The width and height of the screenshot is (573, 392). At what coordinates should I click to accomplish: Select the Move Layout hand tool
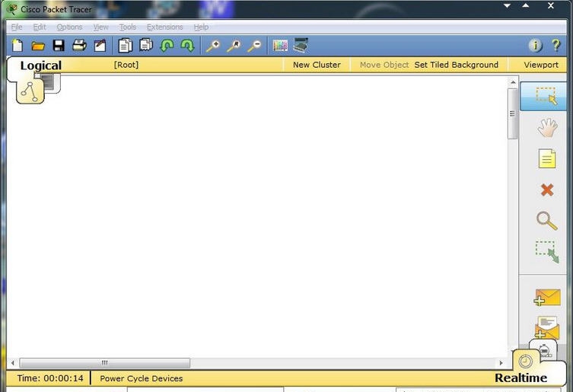click(546, 128)
